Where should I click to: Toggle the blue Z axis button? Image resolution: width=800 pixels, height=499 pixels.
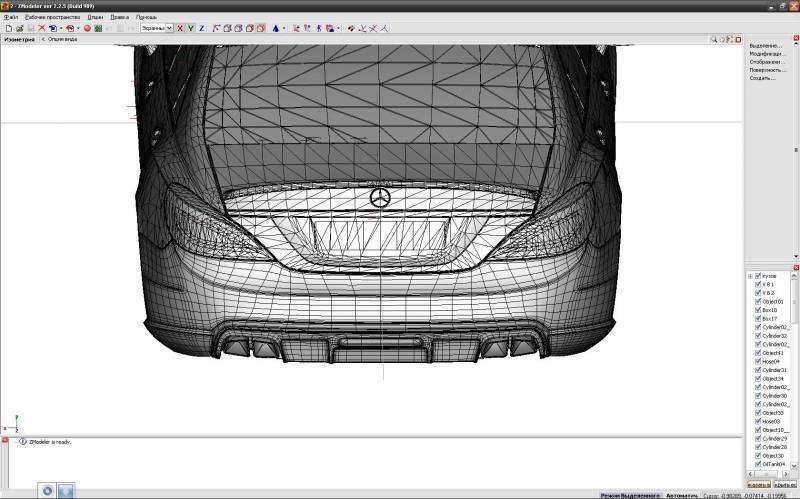[x=202, y=29]
